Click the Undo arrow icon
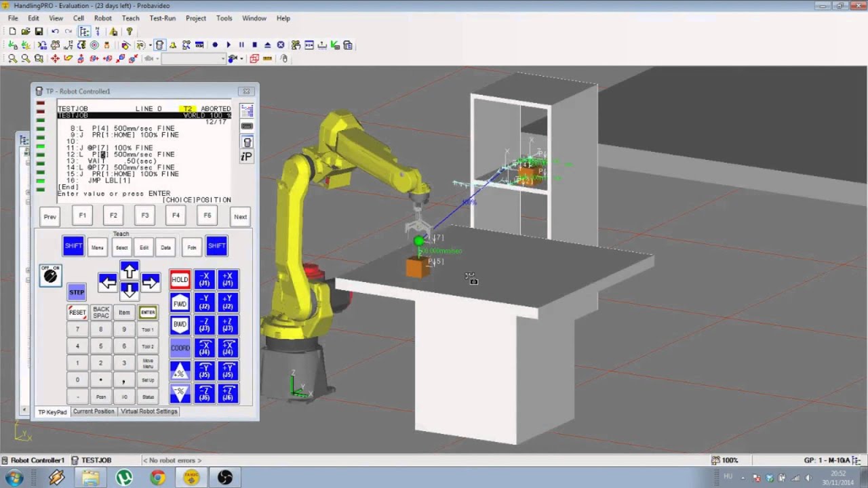 [x=55, y=31]
